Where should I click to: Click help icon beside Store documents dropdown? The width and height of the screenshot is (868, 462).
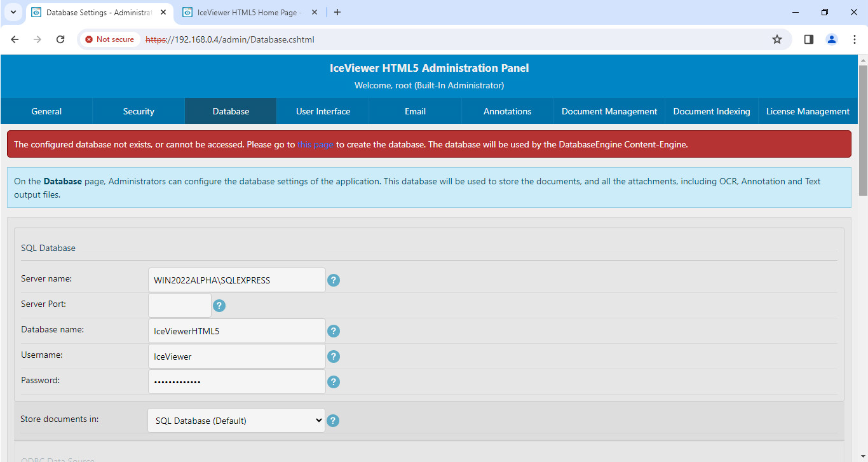pos(332,421)
